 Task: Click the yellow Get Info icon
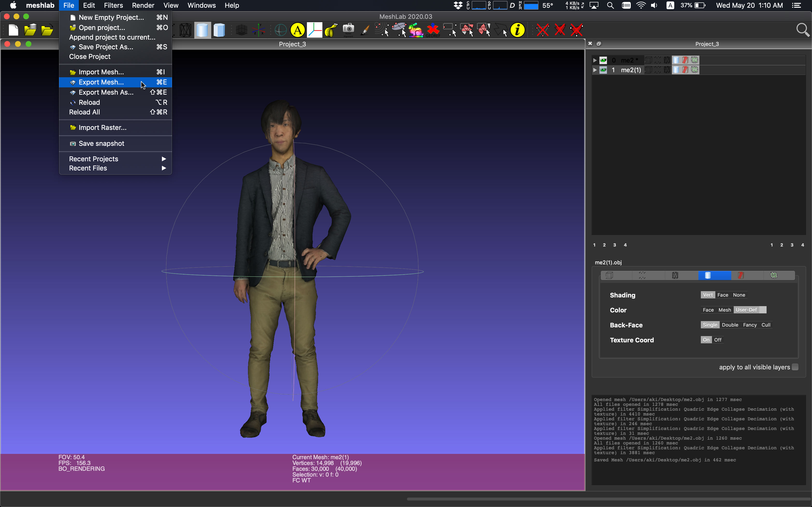[x=517, y=30]
